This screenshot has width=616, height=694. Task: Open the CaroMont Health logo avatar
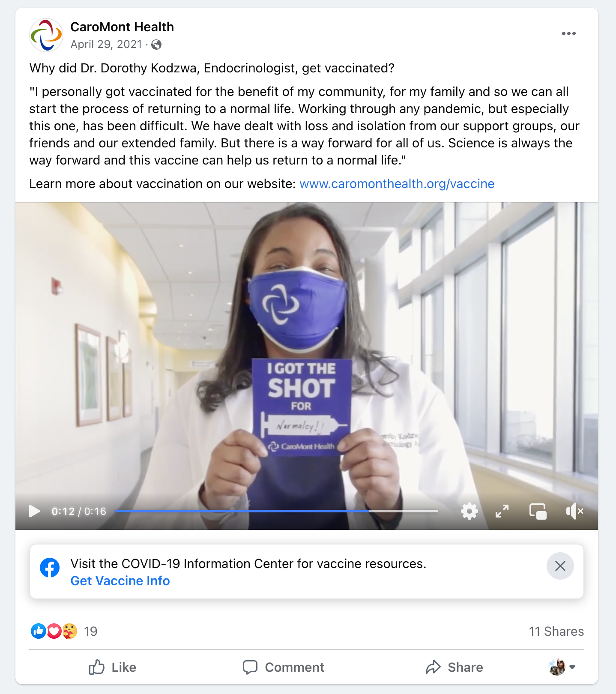pyautogui.click(x=46, y=35)
